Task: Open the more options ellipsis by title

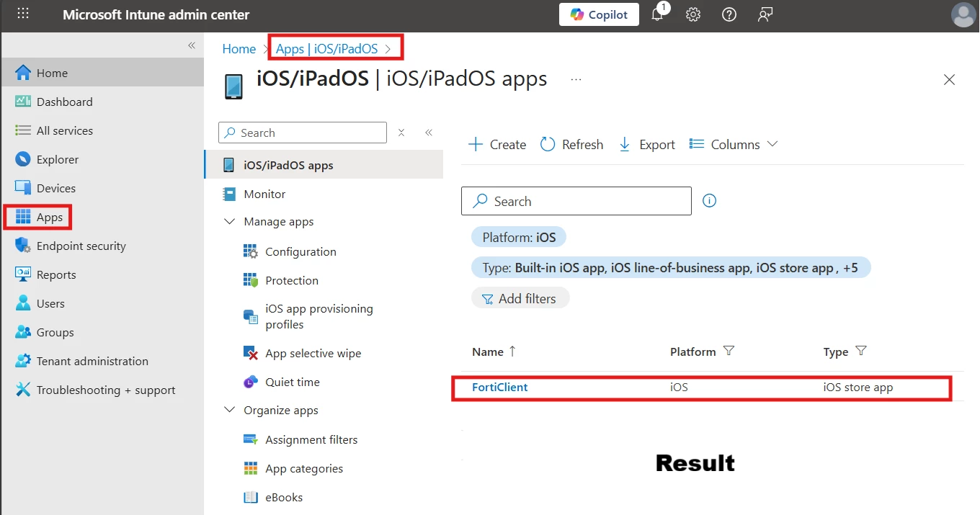Action: (x=576, y=79)
